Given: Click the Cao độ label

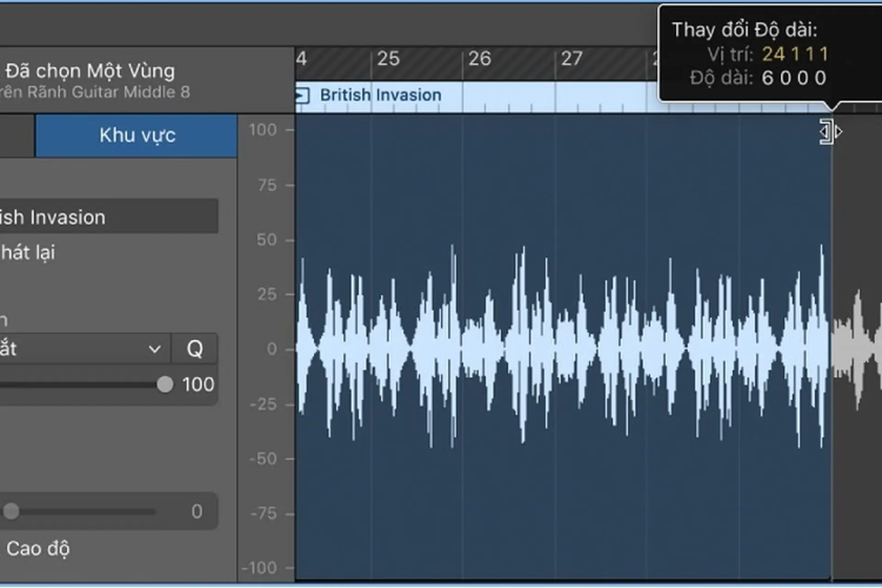Looking at the screenshot, I should pos(38,549).
